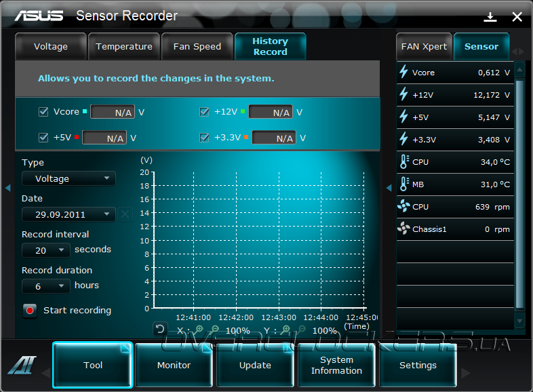Reset chart zoom with the undo arrow icon
This screenshot has height=392, width=533.
160,329
